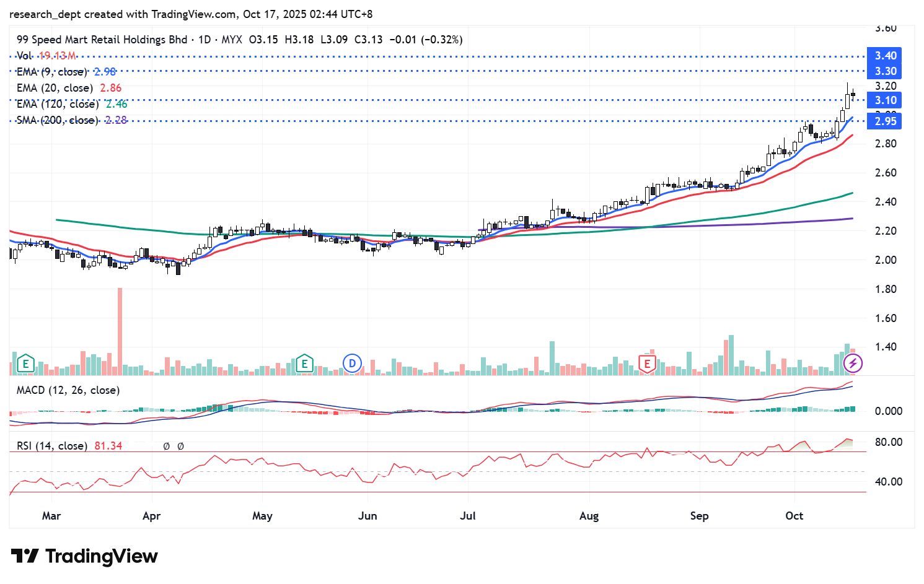924x584 pixels.
Task: Click the green earnings E marker near March
Action: point(25,364)
